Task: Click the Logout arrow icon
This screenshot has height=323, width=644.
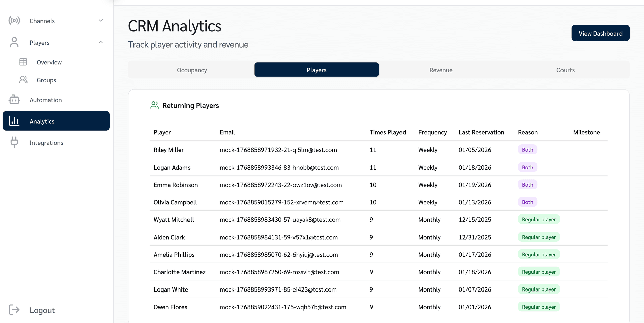Action: point(14,310)
